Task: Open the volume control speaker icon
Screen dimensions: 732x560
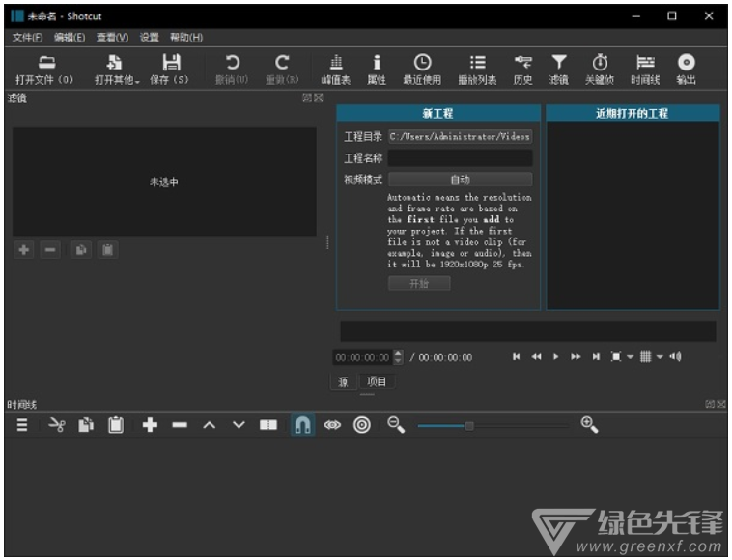Action: [676, 357]
